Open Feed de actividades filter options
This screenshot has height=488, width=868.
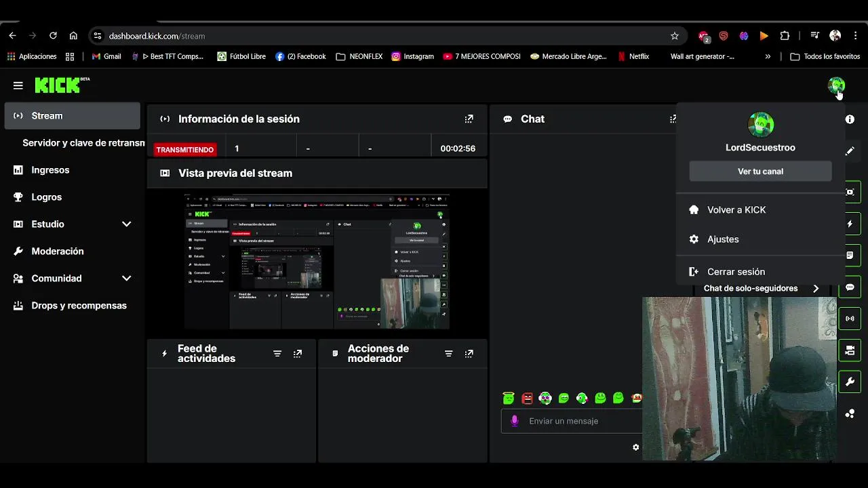(x=277, y=354)
